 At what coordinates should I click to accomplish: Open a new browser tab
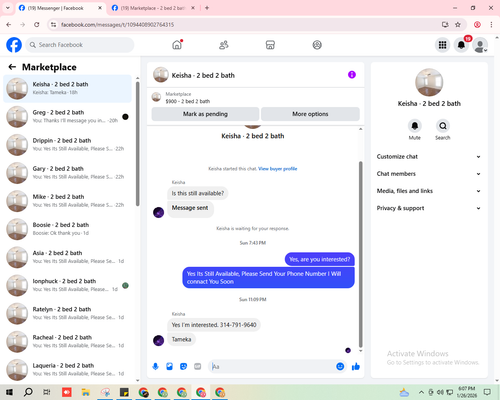pyautogui.click(x=207, y=8)
